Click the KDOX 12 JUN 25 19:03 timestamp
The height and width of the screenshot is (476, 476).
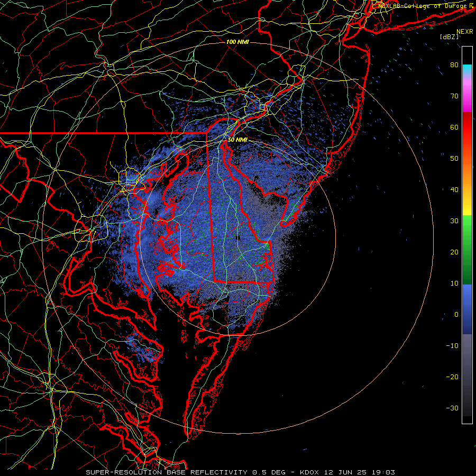[x=347, y=472]
